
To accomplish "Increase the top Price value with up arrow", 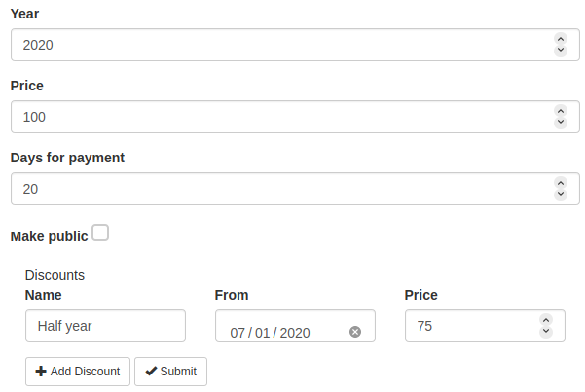I will (560, 112).
